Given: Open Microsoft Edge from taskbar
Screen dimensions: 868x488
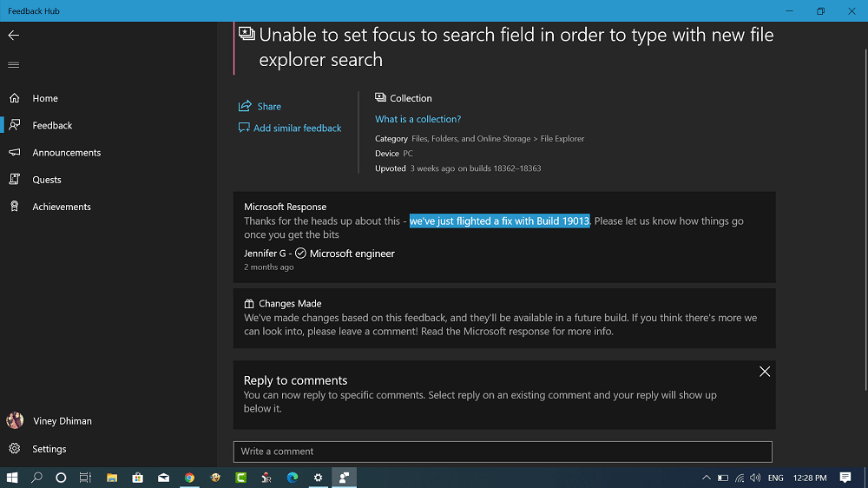Looking at the screenshot, I should tap(293, 478).
